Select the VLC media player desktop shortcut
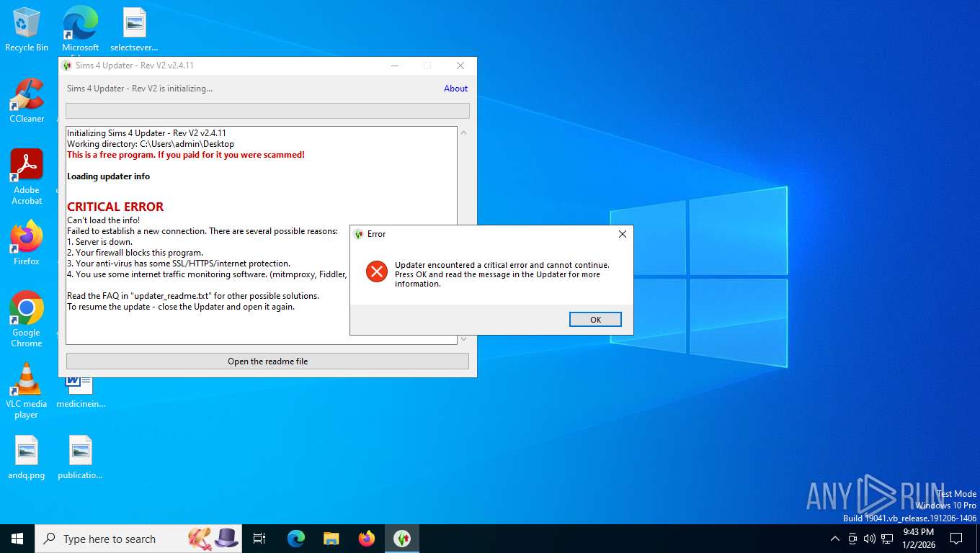The height and width of the screenshot is (553, 980). click(27, 391)
